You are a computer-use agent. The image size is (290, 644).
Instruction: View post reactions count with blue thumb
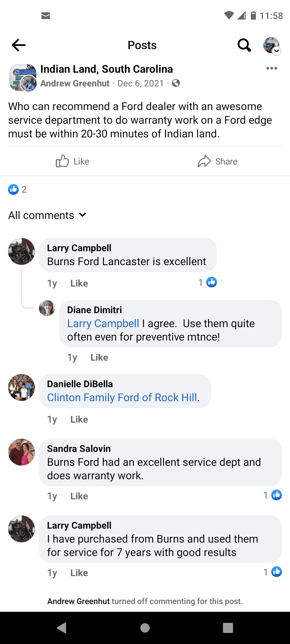click(17, 189)
